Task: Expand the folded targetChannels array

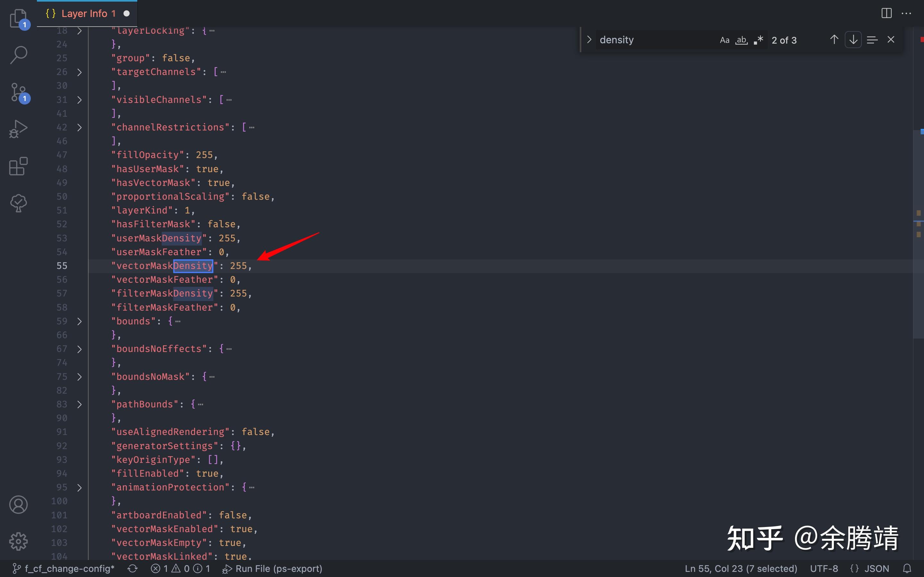Action: (80, 72)
